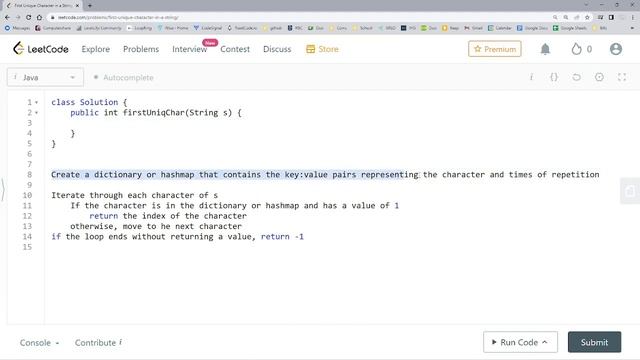Click 'Iterate through each character of s' line

(x=134, y=195)
